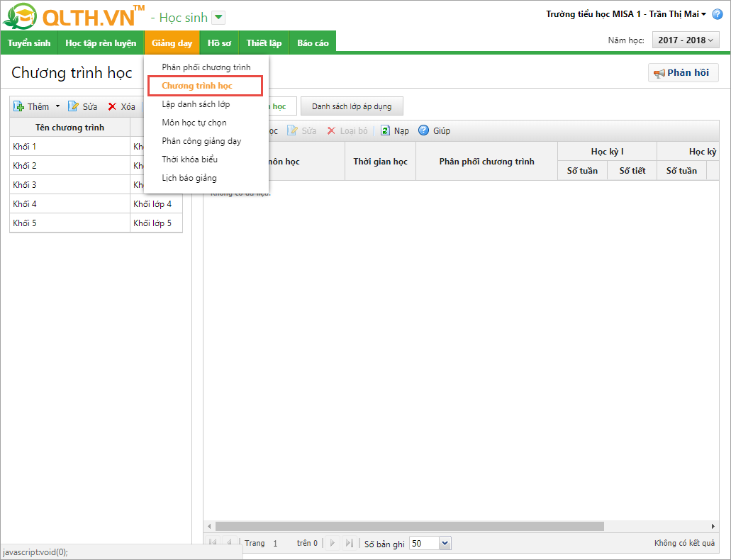This screenshot has width=731, height=560.
Task: Click the Khối lớp 4 cell
Action: (x=156, y=203)
